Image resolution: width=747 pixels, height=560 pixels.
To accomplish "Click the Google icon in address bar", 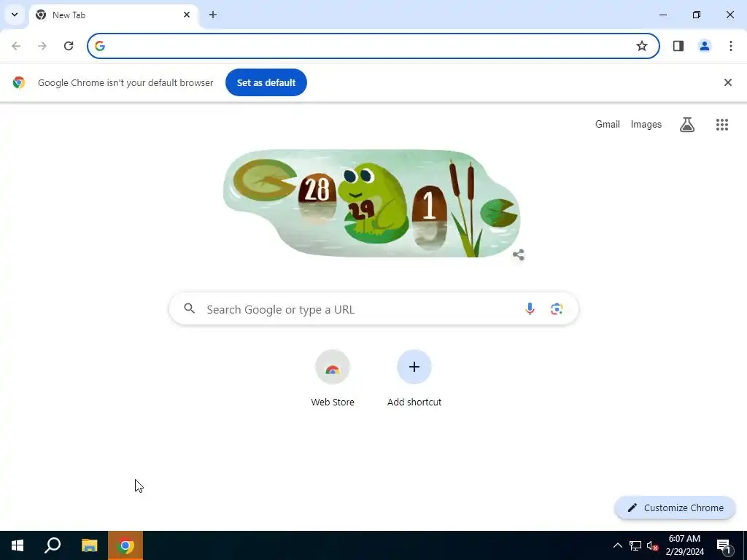I will [x=99, y=46].
